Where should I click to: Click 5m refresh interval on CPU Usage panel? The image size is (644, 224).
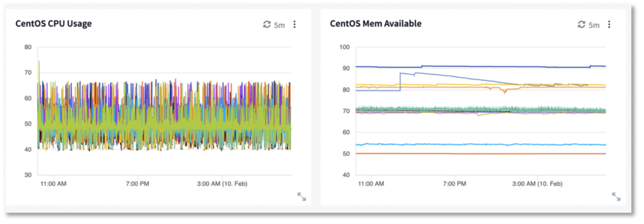tap(279, 25)
